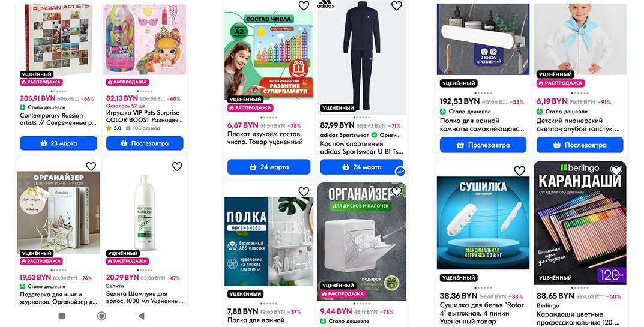
Task: Tap heart icon on Полка органайзер card
Action: click(304, 191)
